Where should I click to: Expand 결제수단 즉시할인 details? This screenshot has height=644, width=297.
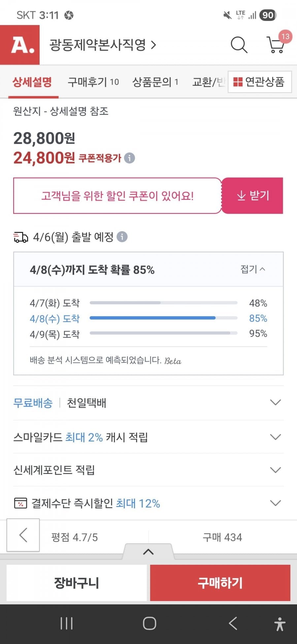(275, 503)
